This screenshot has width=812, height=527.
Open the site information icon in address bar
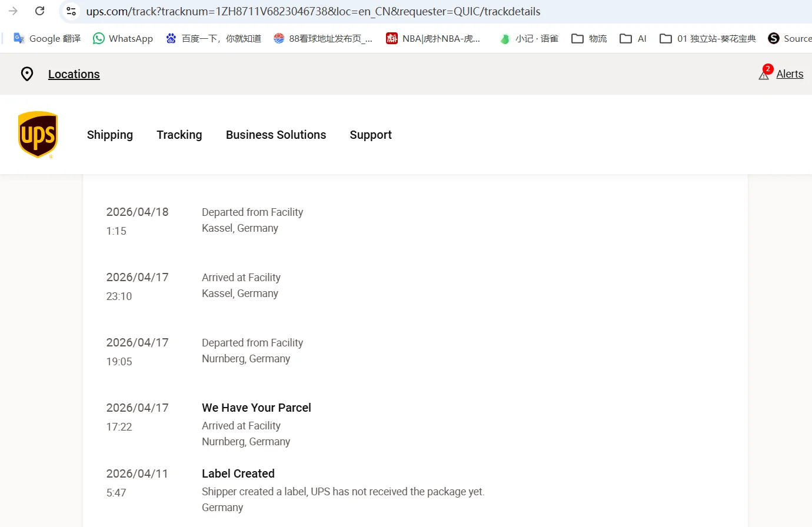coord(71,11)
